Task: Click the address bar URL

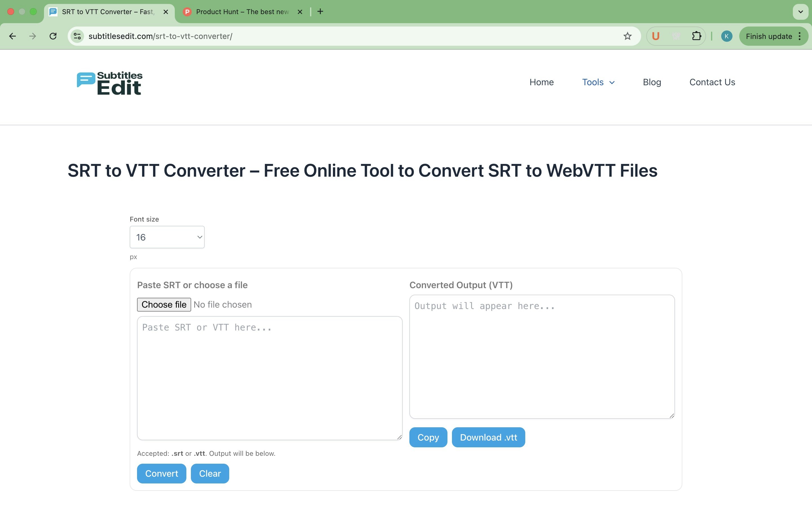Action: pos(160,36)
